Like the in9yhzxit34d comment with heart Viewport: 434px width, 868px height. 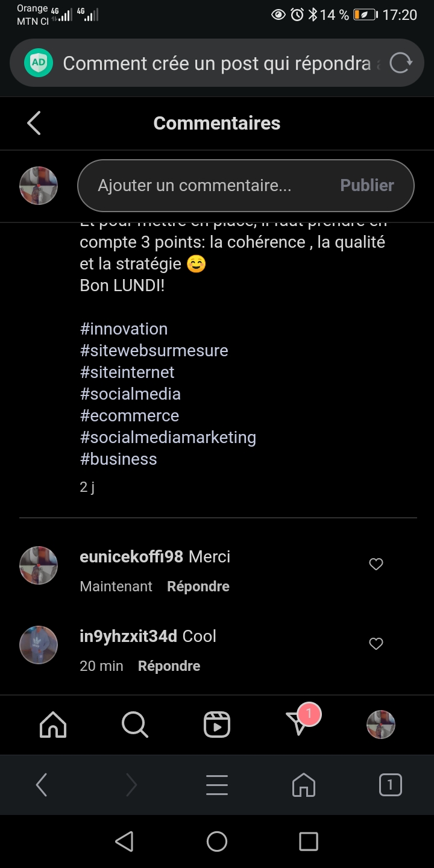point(376,644)
